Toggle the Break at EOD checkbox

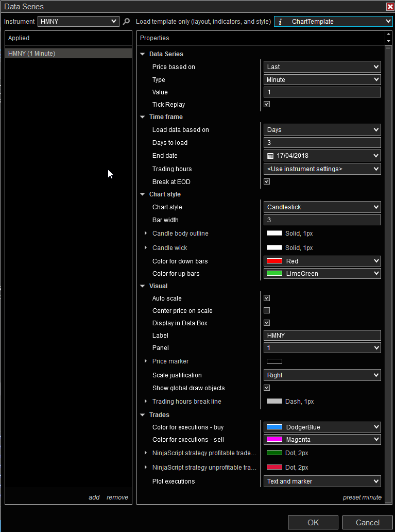click(267, 181)
